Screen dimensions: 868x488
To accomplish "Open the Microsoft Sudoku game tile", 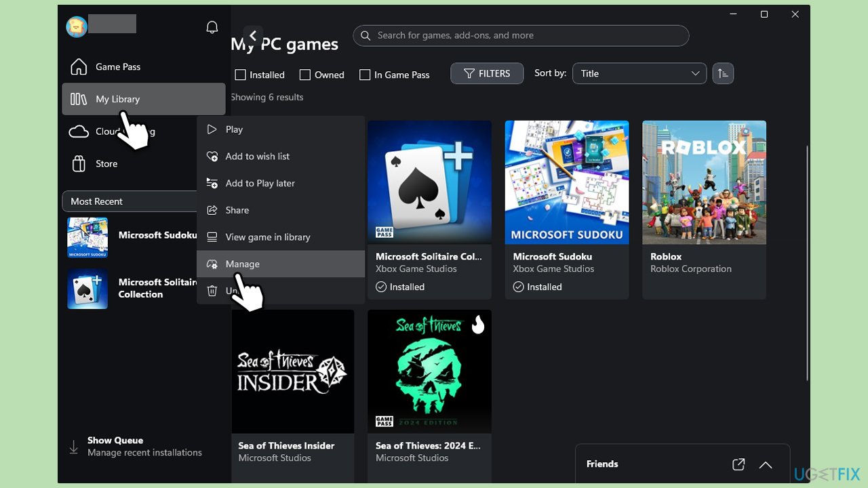I will 567,210.
